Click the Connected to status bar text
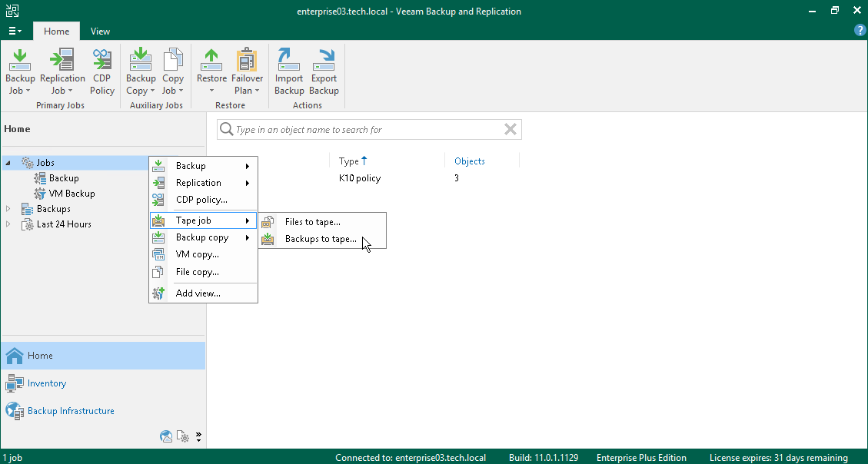Screen dimensions: 868x464 point(411,458)
